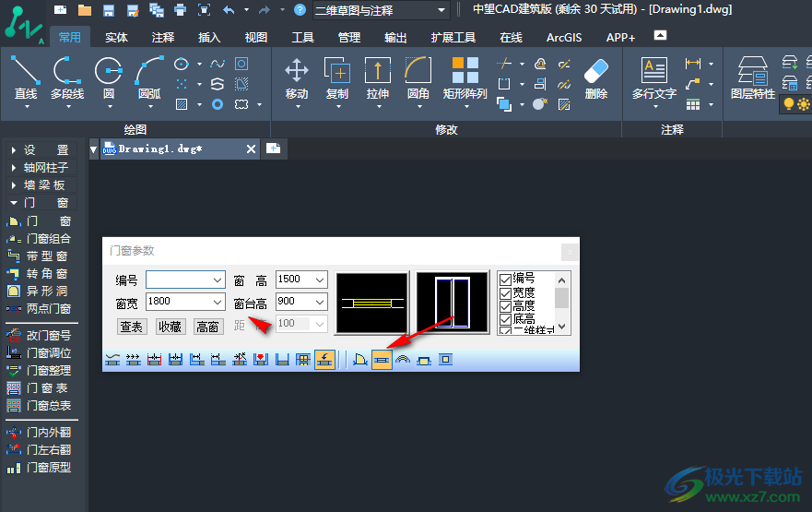
Task: Open 门窗原型 in sidebar
Action: (x=41, y=468)
